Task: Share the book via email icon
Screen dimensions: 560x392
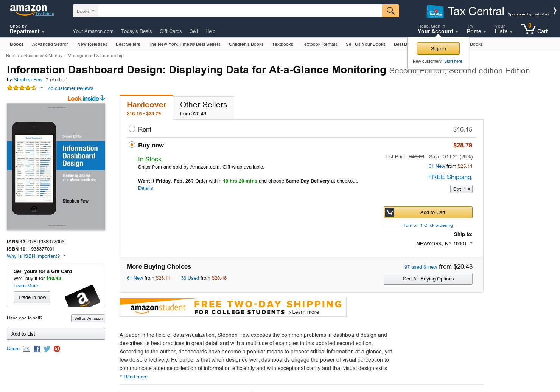Action: 26,349
